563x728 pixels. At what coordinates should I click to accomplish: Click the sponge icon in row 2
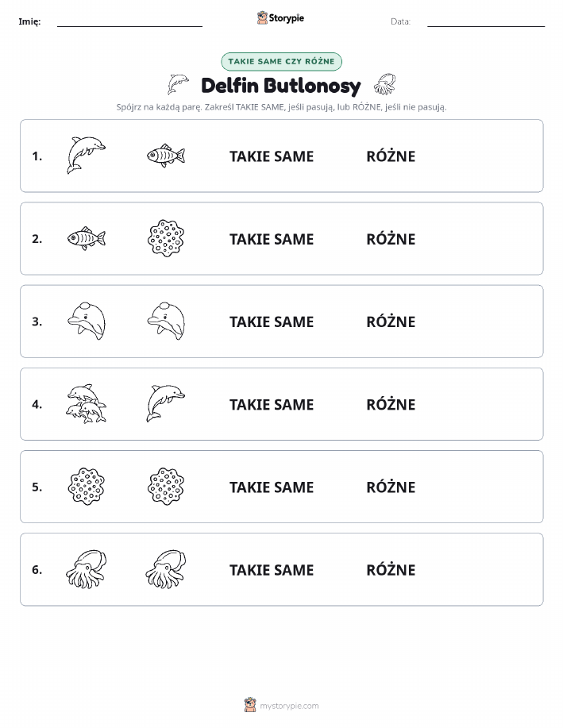click(166, 238)
